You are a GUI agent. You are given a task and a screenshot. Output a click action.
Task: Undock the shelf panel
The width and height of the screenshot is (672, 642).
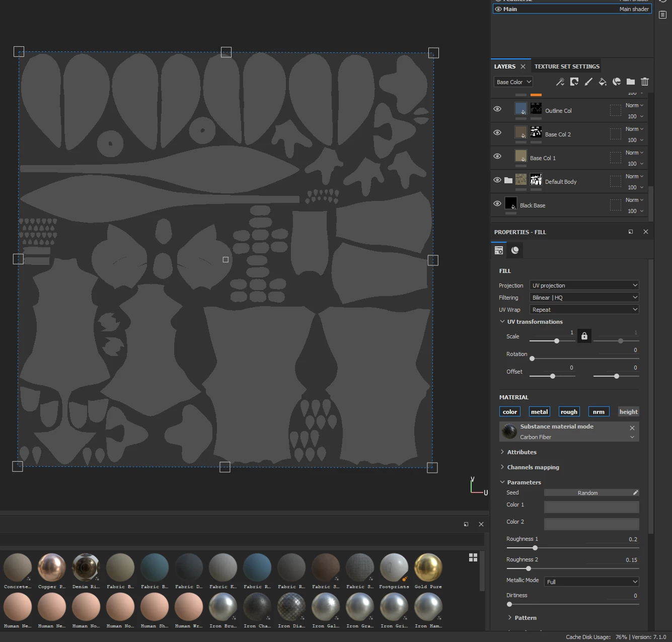(x=466, y=524)
